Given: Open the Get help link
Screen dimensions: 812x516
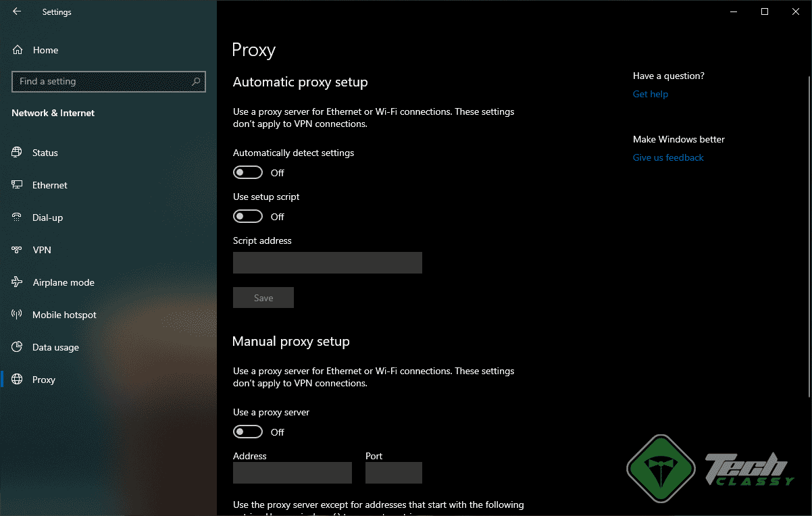Looking at the screenshot, I should click(650, 94).
